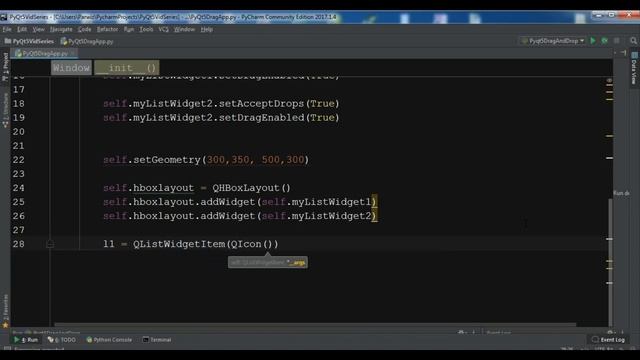This screenshot has height=360, width=640.
Task: Click the fold marker on line 28
Action: tap(50, 244)
